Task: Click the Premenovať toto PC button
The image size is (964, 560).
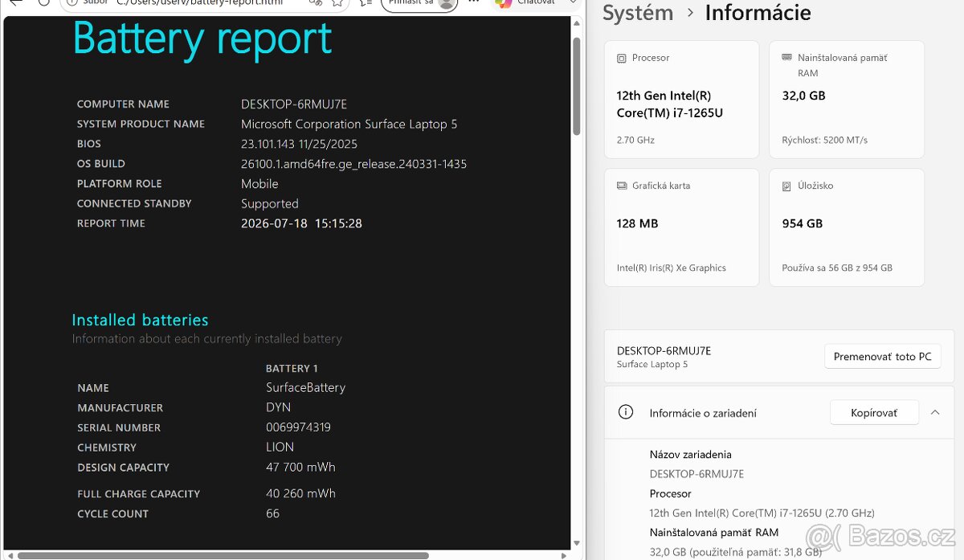Action: (x=882, y=356)
